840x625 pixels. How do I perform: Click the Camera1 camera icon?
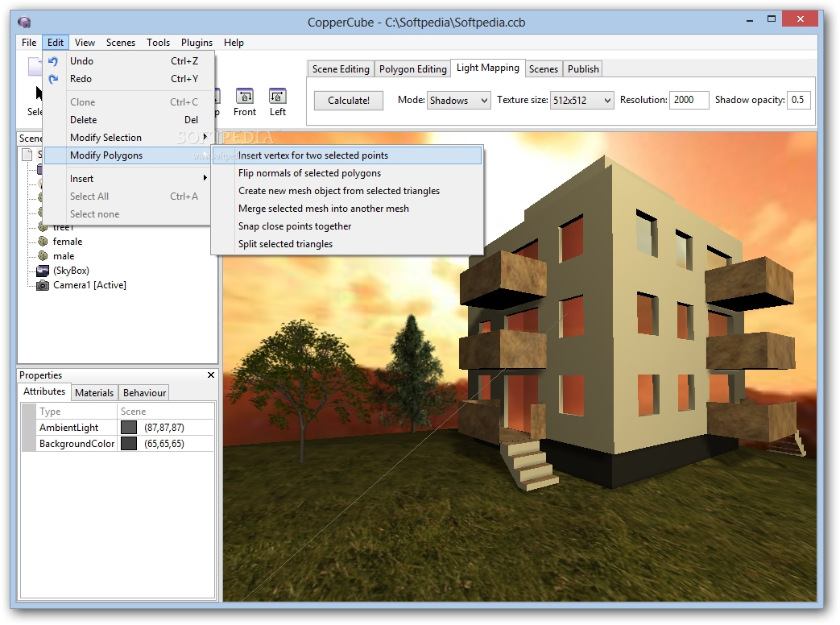pos(43,285)
